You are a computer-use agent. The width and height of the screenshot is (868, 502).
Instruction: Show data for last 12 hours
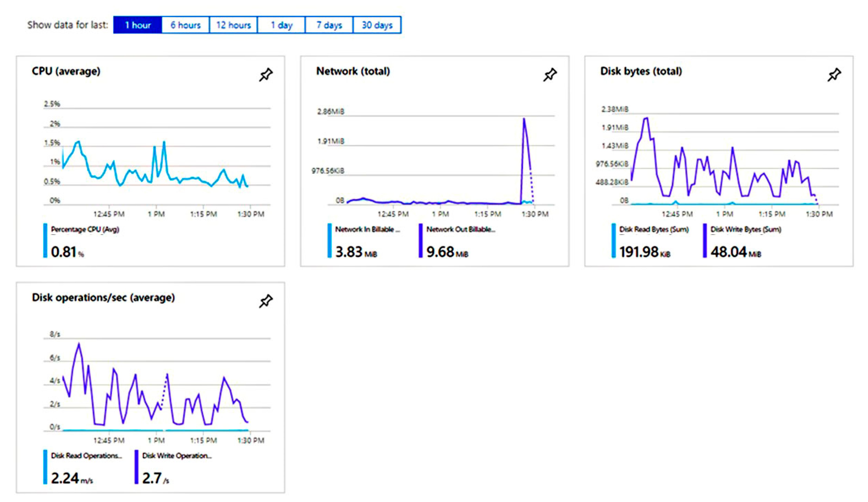click(233, 25)
